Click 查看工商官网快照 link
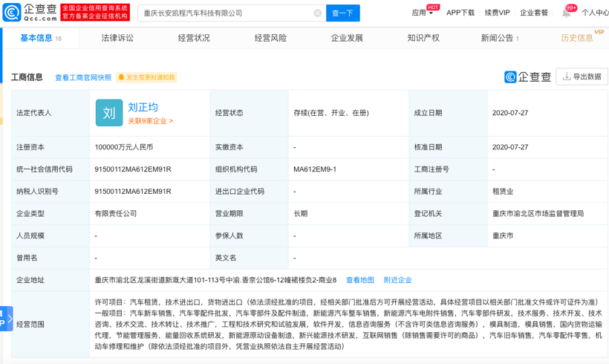This screenshot has height=364, width=609. click(83, 77)
